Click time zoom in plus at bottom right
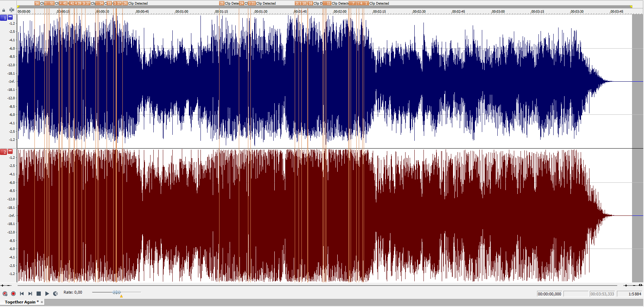 626,286
